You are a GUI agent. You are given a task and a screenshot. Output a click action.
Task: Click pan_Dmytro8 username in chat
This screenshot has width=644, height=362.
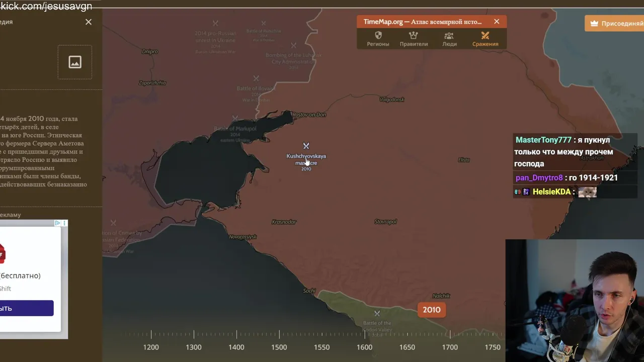tap(539, 177)
